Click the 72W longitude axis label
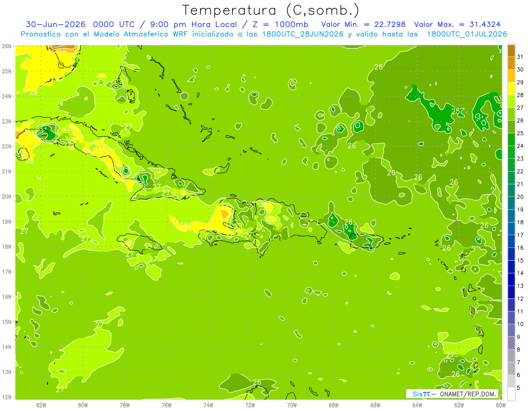Viewport: 532px width, 411px height. [x=250, y=405]
